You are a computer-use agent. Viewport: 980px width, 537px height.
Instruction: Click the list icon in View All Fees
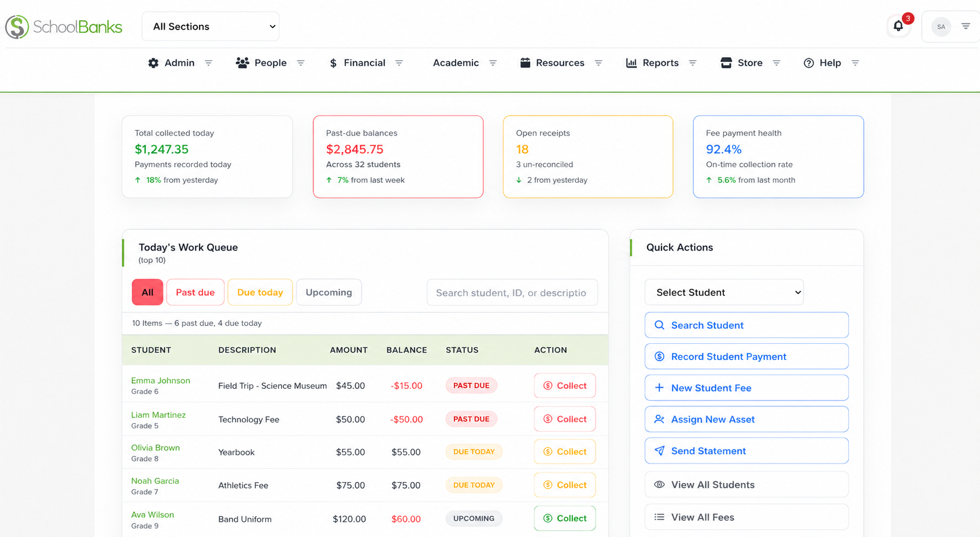pos(659,517)
